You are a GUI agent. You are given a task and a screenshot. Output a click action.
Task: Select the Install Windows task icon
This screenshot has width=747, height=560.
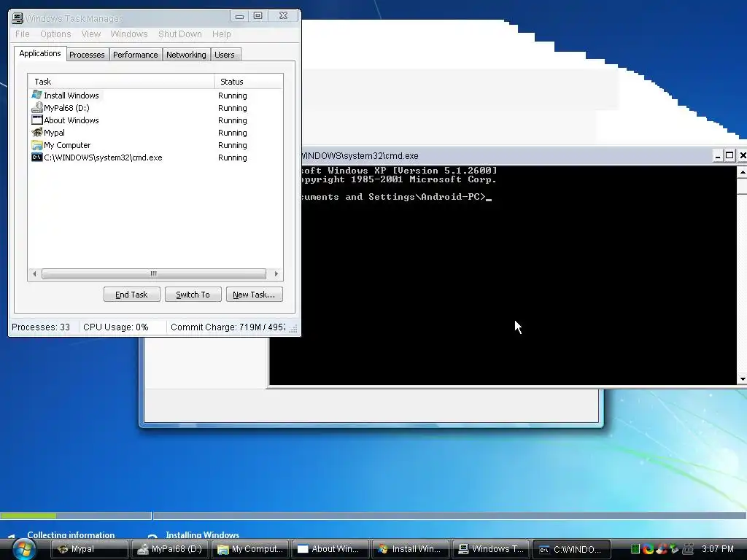coord(36,96)
